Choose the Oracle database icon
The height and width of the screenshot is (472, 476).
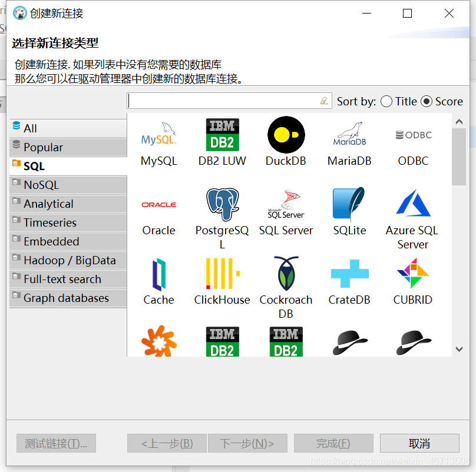coord(159,205)
